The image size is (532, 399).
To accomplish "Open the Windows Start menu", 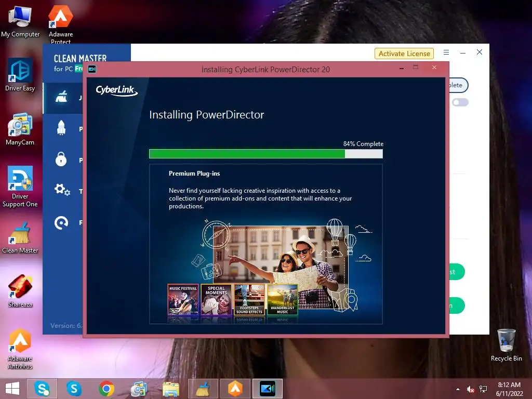I will click(x=12, y=389).
